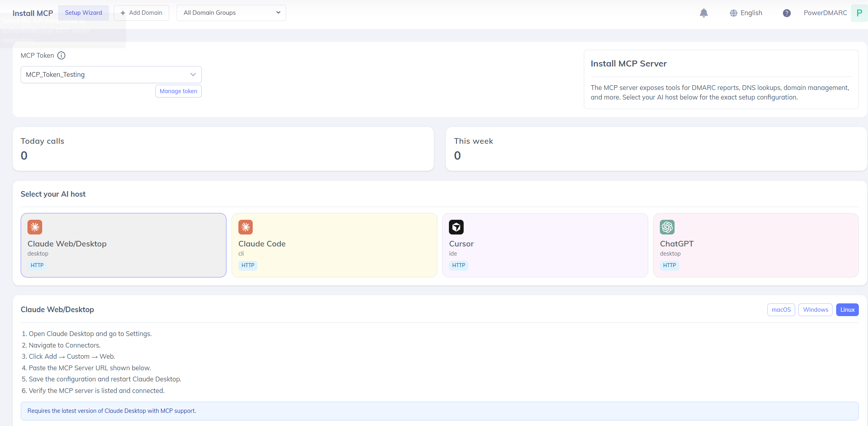Select the Claude Code host card
The image size is (868, 426).
(334, 245)
